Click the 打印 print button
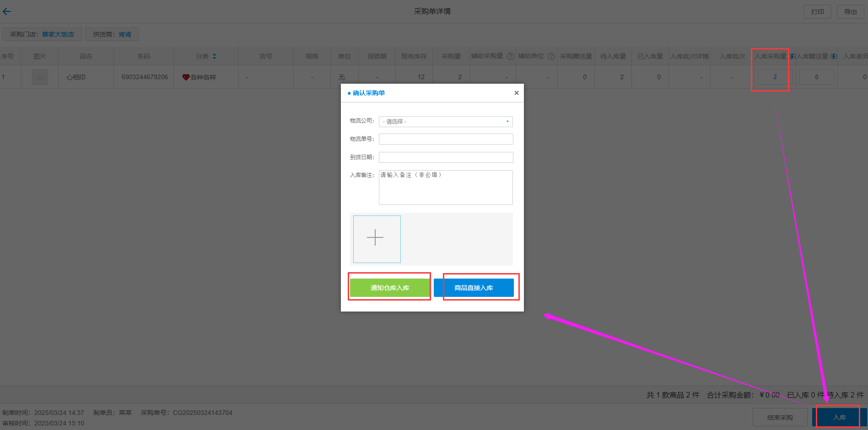 [817, 12]
